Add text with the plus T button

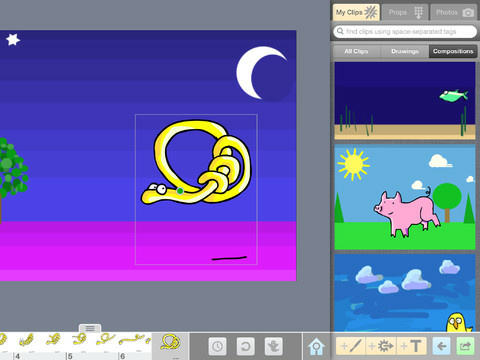point(411,346)
